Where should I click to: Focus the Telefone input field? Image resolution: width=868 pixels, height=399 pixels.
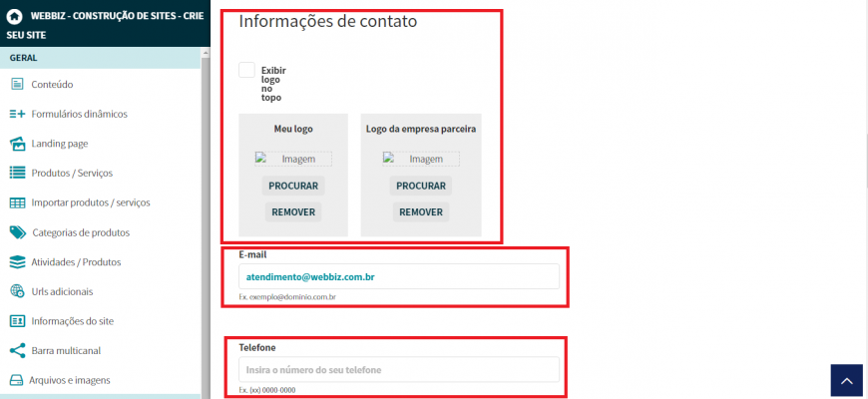[399, 370]
